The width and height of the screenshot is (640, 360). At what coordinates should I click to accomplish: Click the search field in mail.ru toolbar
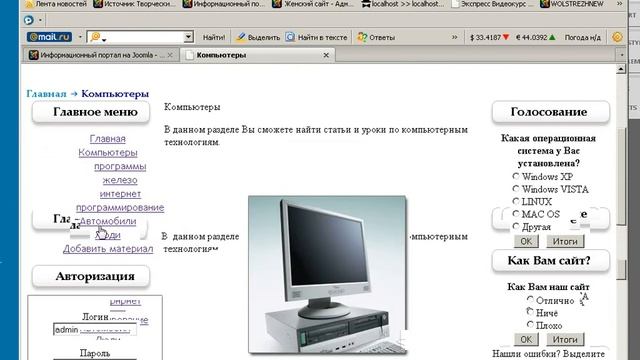140,37
